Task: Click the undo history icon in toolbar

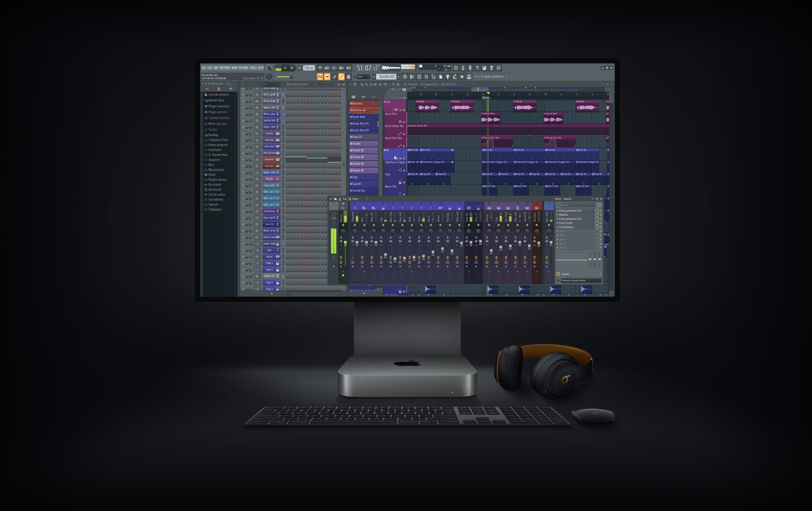Action: point(455,68)
